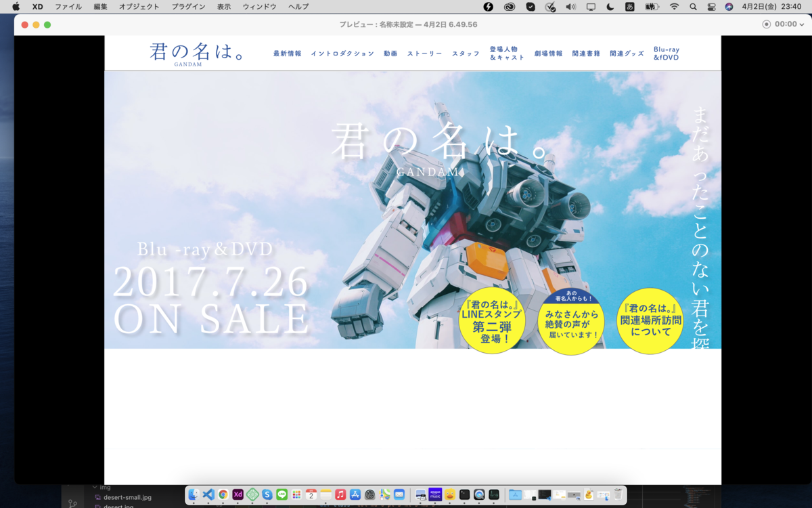The width and height of the screenshot is (812, 508).
Task: Open Google Chrome in the Dock
Action: point(223,494)
